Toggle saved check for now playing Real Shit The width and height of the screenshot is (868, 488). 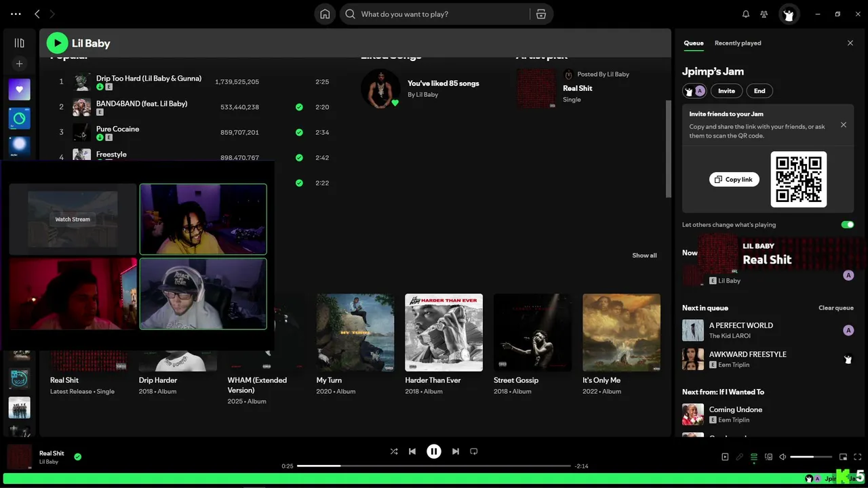tap(77, 457)
